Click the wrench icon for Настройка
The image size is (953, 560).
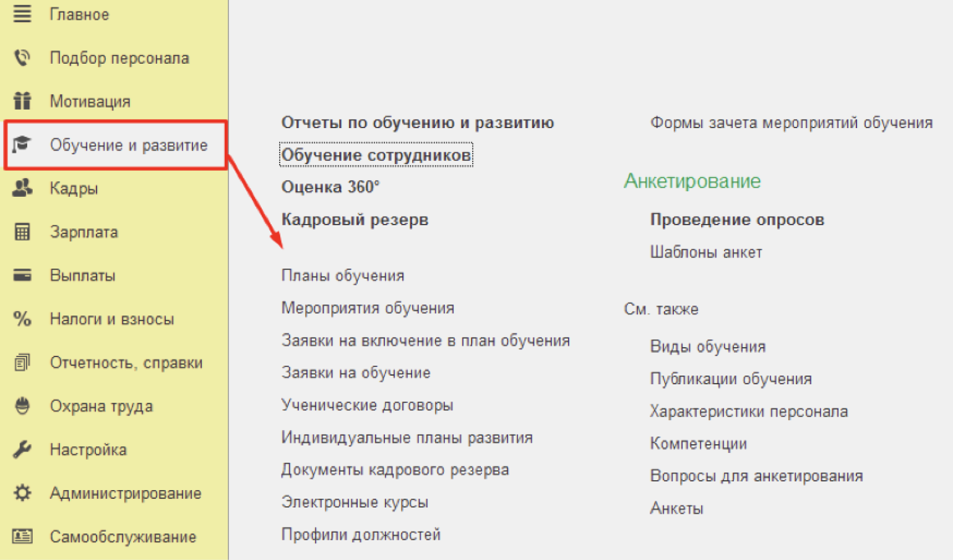pyautogui.click(x=22, y=449)
